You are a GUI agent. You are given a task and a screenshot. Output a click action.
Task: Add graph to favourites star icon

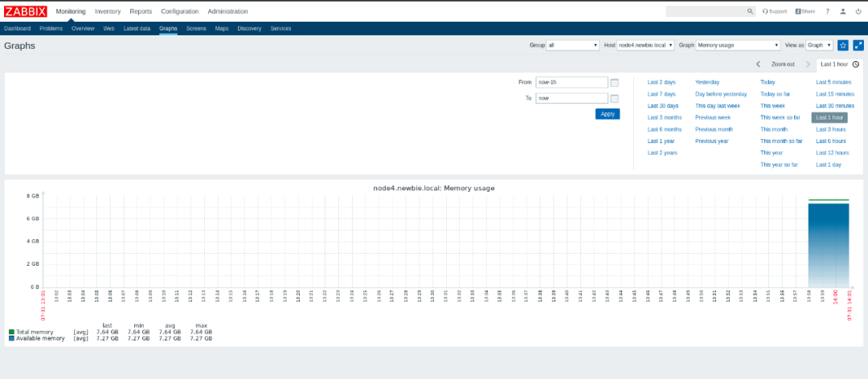842,46
